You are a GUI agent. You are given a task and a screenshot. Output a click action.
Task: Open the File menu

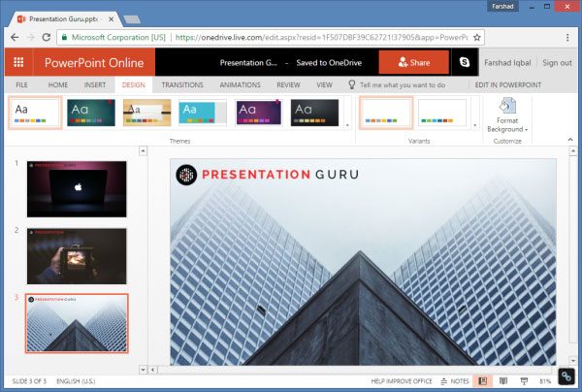[x=21, y=85]
